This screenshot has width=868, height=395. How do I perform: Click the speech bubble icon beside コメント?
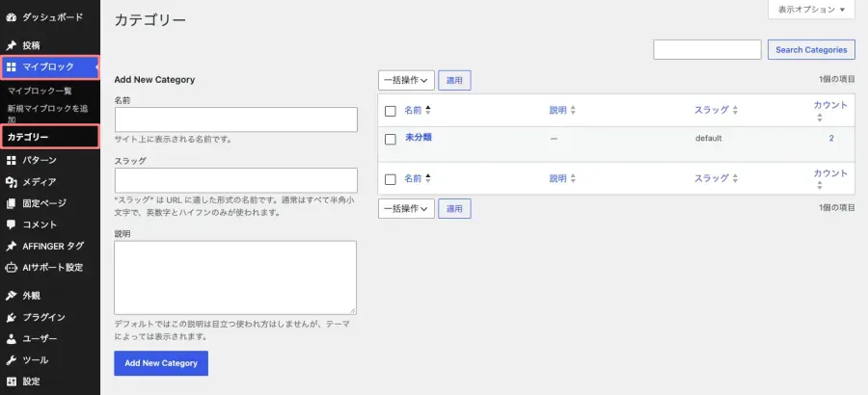(x=11, y=224)
